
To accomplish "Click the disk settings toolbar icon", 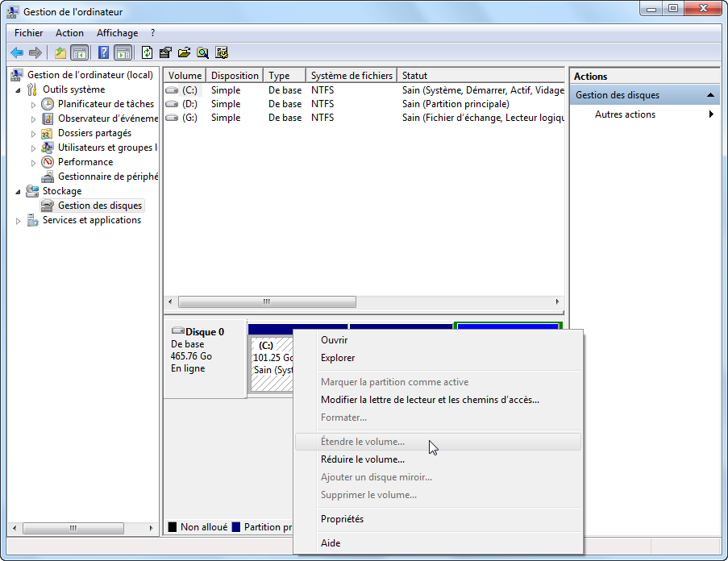I will click(222, 53).
